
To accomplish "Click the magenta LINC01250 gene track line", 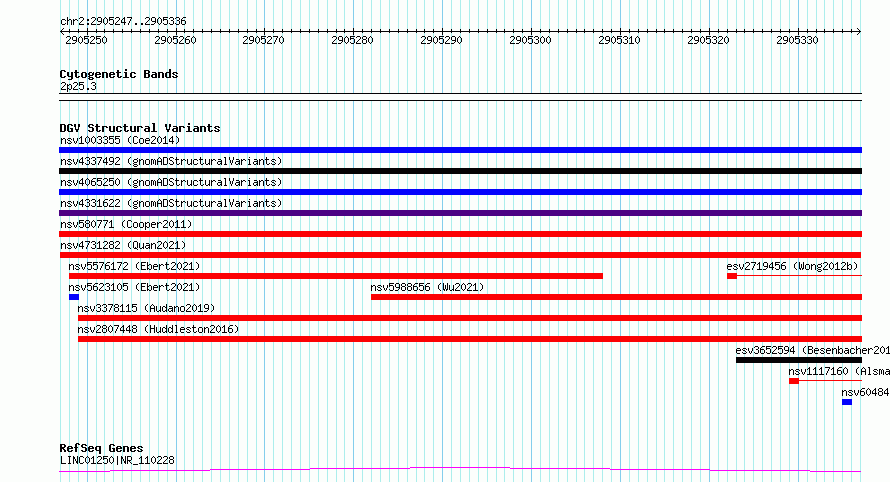I will (x=460, y=470).
